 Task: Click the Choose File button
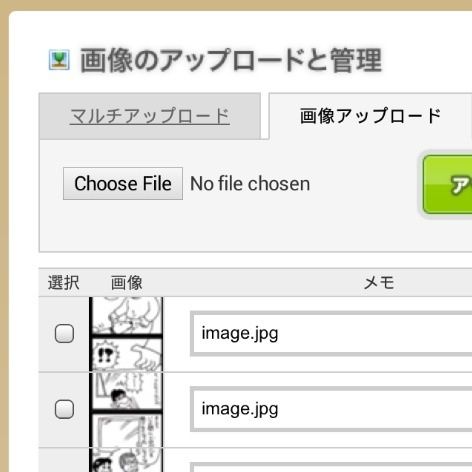coord(123,184)
